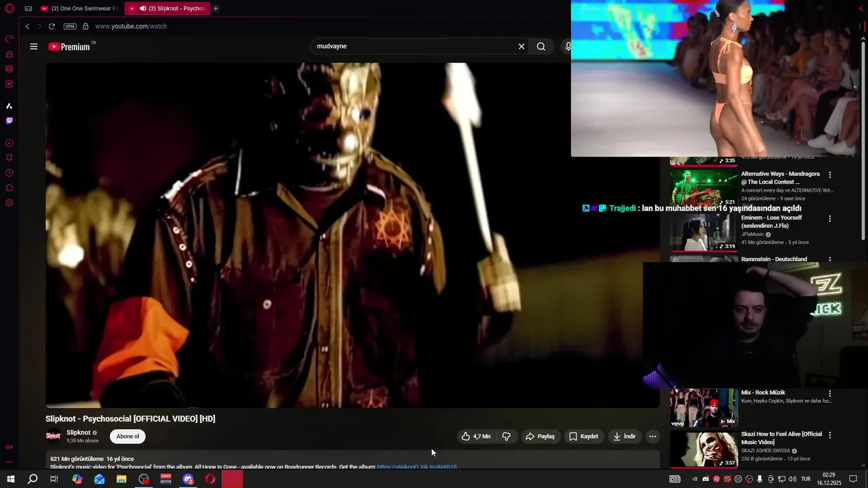Open the slipknot1.lnk.to album link
Image resolution: width=868 pixels, height=488 pixels.
pyautogui.click(x=417, y=466)
